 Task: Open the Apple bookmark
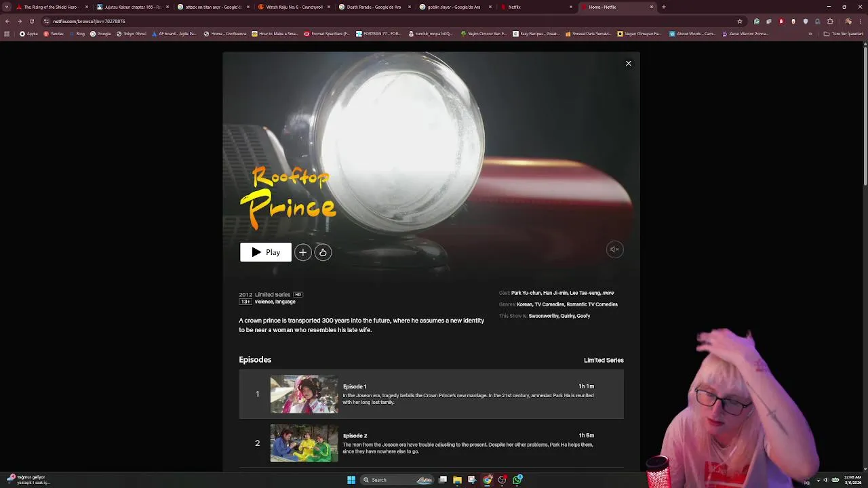[29, 34]
